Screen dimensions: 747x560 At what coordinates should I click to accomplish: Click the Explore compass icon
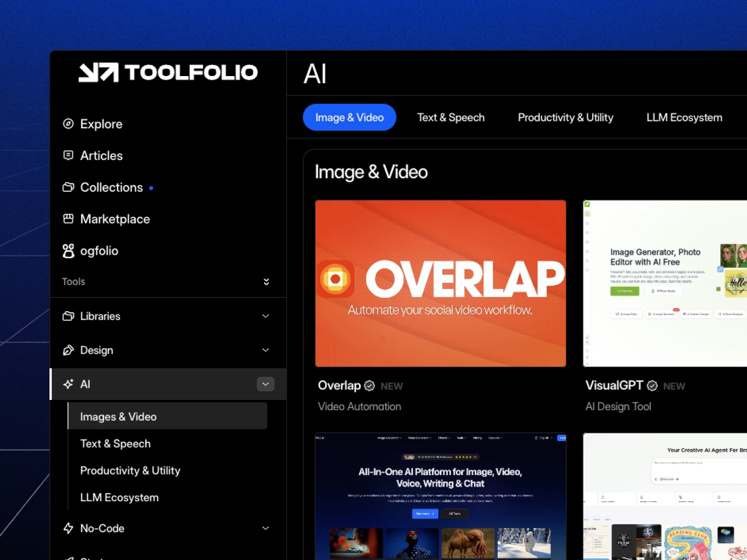pos(68,124)
